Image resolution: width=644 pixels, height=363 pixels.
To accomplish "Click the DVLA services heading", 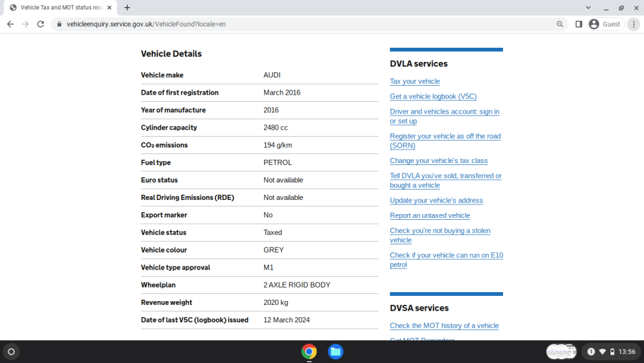I will 419,64.
